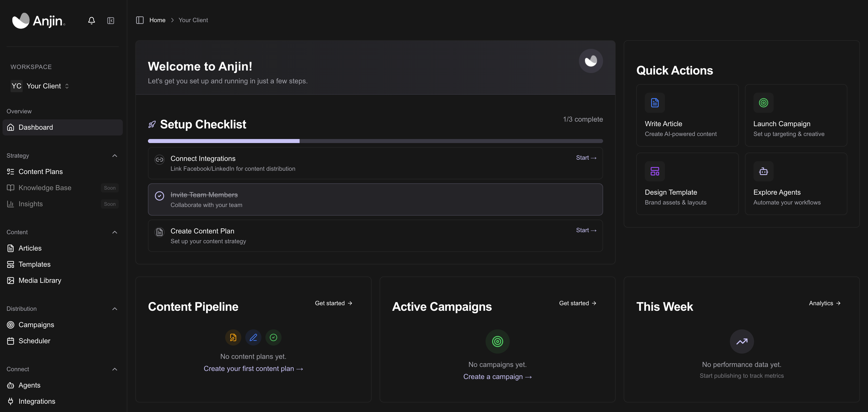Click the Campaigns target icon
The height and width of the screenshot is (412, 868).
[x=11, y=325]
